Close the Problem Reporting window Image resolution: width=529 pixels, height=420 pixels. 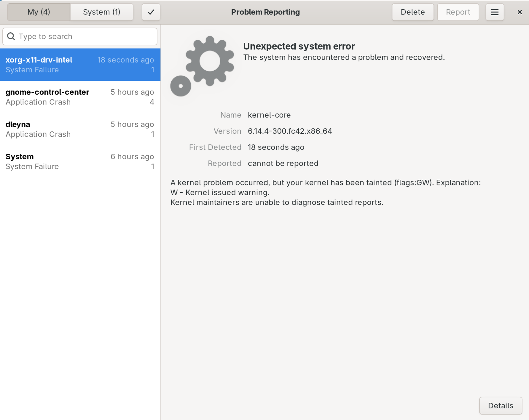[520, 12]
